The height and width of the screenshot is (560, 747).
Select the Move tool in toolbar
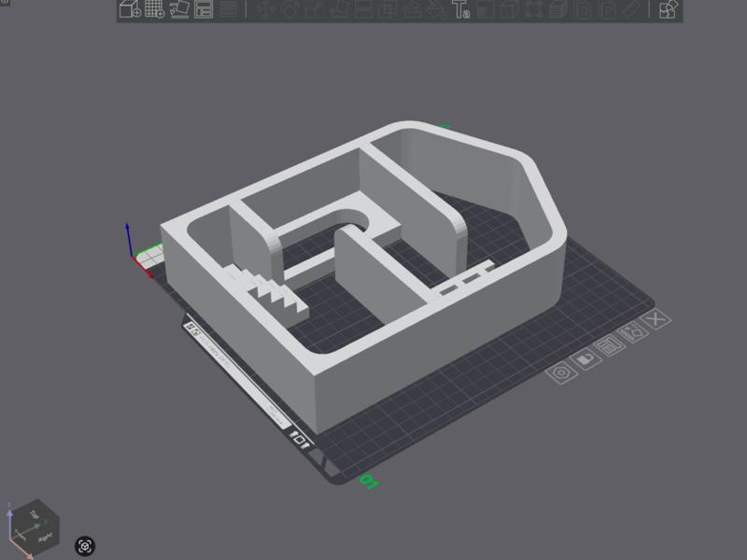pyautogui.click(x=265, y=9)
